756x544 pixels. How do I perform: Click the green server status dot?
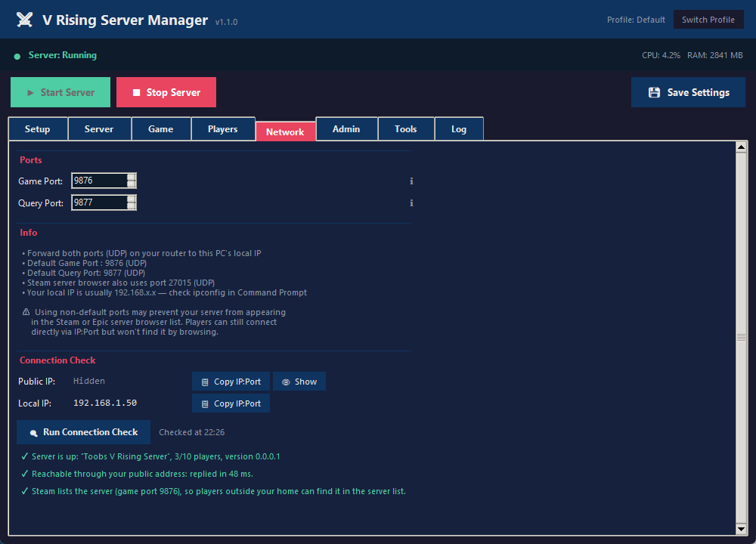17,57
